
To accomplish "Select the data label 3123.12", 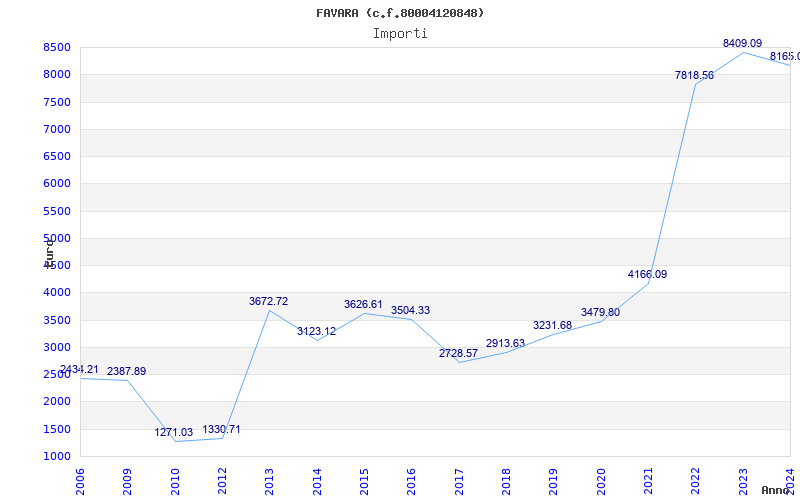I will point(316,332).
